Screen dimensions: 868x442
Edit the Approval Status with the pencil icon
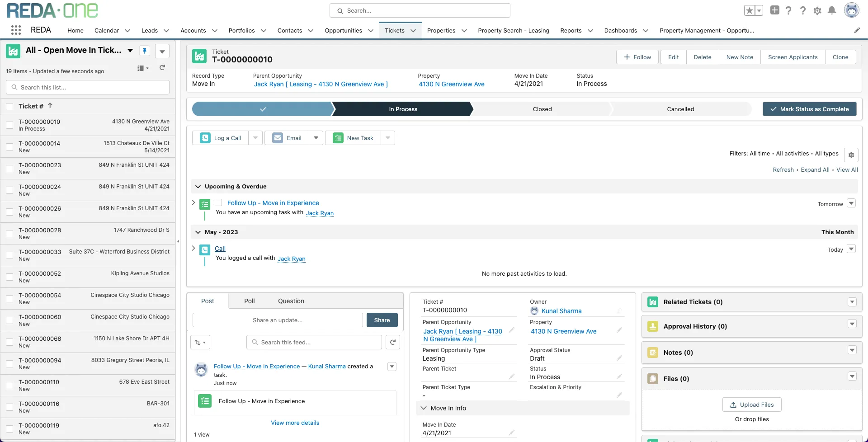(619, 357)
